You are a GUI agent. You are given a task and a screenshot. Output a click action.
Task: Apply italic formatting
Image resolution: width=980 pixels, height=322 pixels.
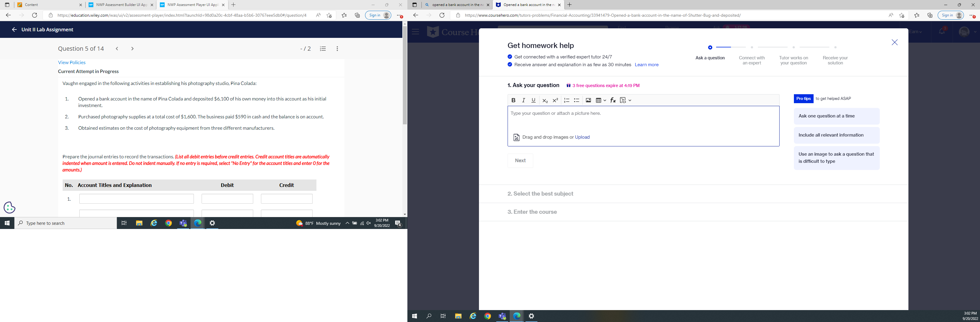523,100
